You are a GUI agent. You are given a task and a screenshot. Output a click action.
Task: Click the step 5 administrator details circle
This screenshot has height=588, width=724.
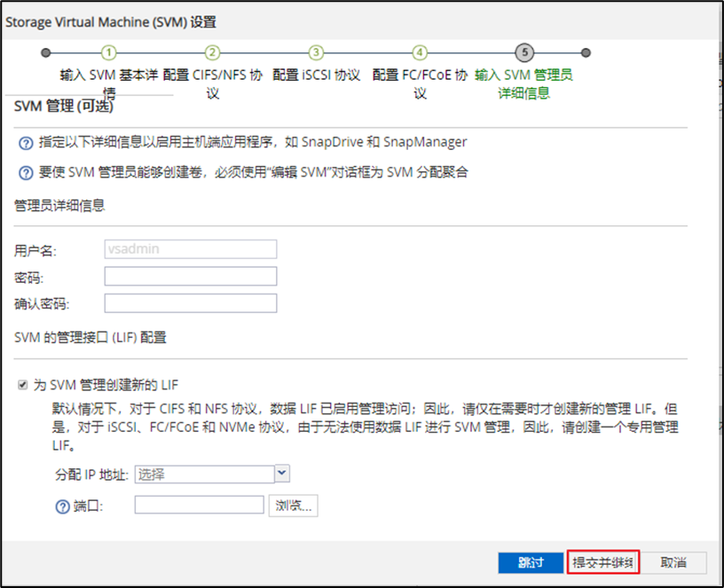[524, 53]
